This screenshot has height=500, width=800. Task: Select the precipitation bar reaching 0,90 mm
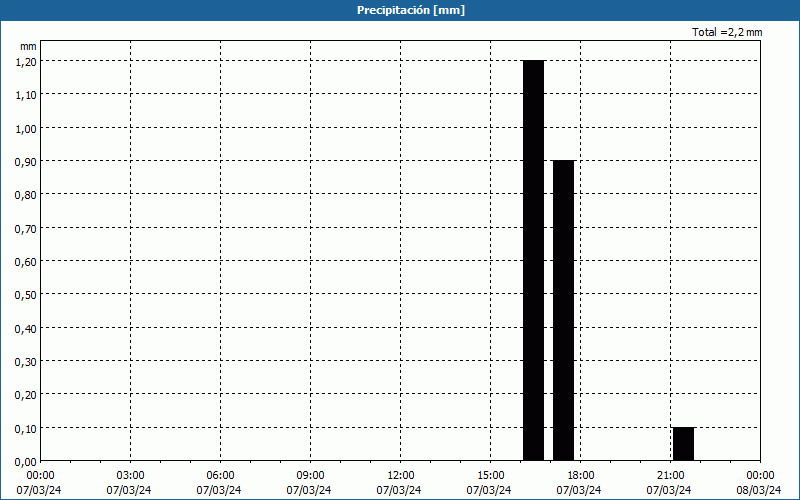(x=564, y=311)
